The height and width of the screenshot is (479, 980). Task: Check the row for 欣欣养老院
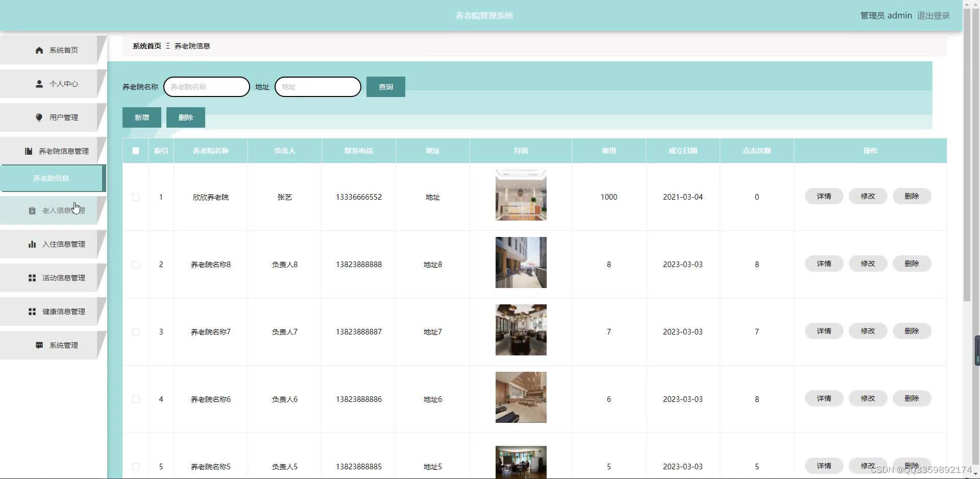[136, 197]
